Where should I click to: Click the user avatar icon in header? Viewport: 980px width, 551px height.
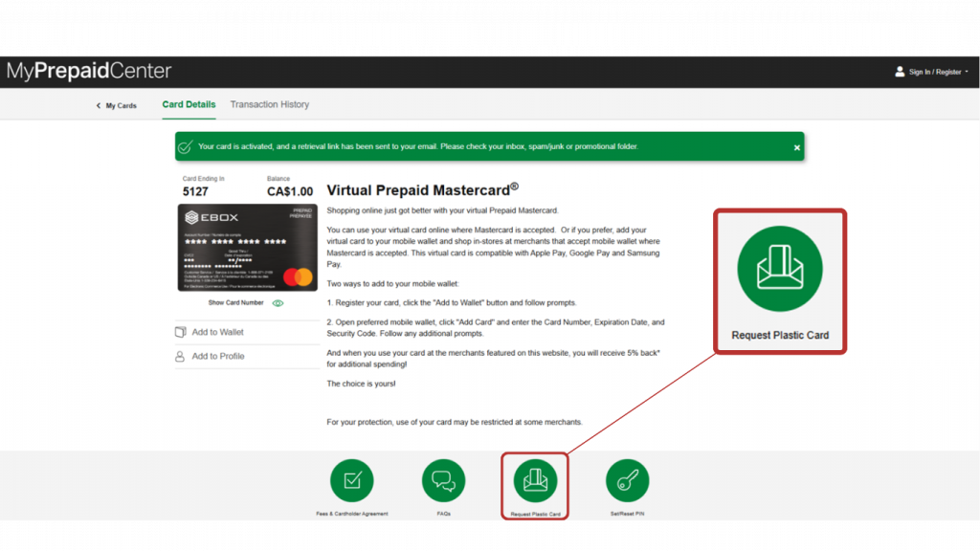(900, 72)
